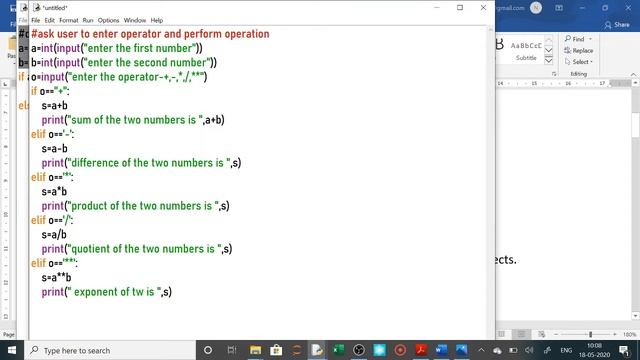Switch Word to Web Layout view
Viewport: 640px width, 360px height.
(x=542, y=334)
